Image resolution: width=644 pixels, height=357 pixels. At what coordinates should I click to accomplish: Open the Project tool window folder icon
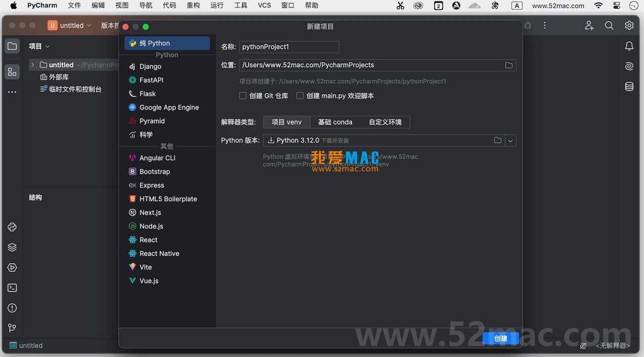(x=12, y=46)
